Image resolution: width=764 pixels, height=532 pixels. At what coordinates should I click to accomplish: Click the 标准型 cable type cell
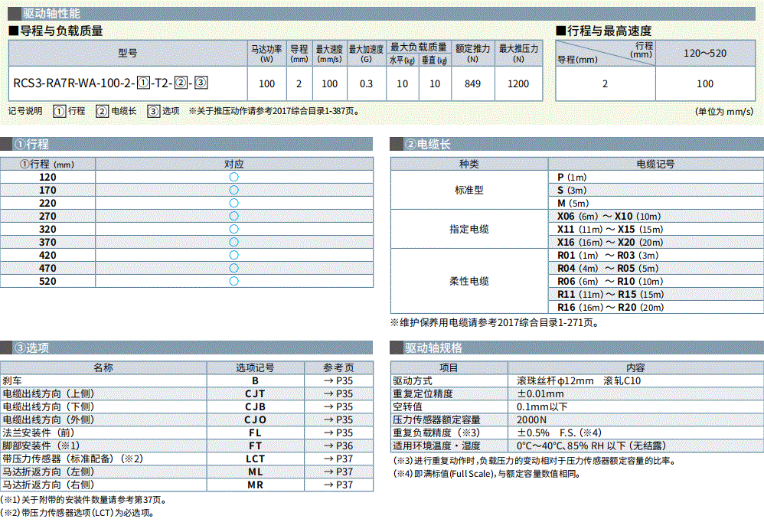(469, 190)
